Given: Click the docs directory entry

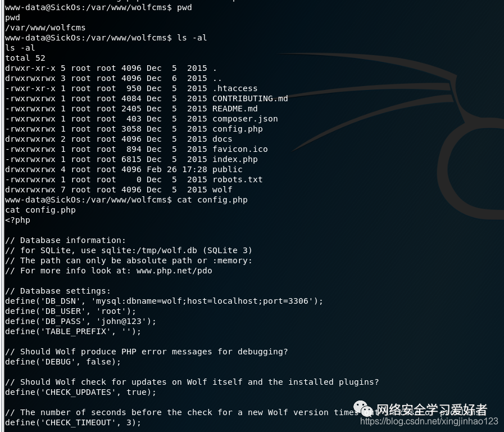Looking at the screenshot, I should [223, 139].
